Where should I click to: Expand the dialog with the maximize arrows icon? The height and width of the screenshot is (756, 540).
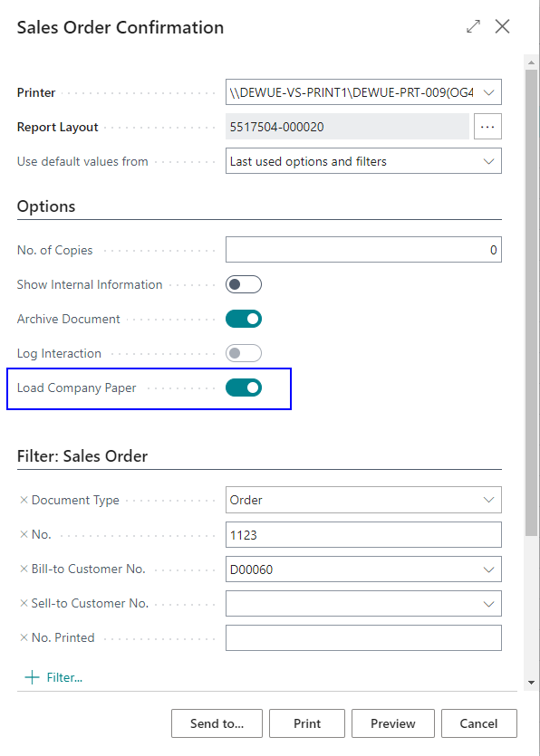473,26
